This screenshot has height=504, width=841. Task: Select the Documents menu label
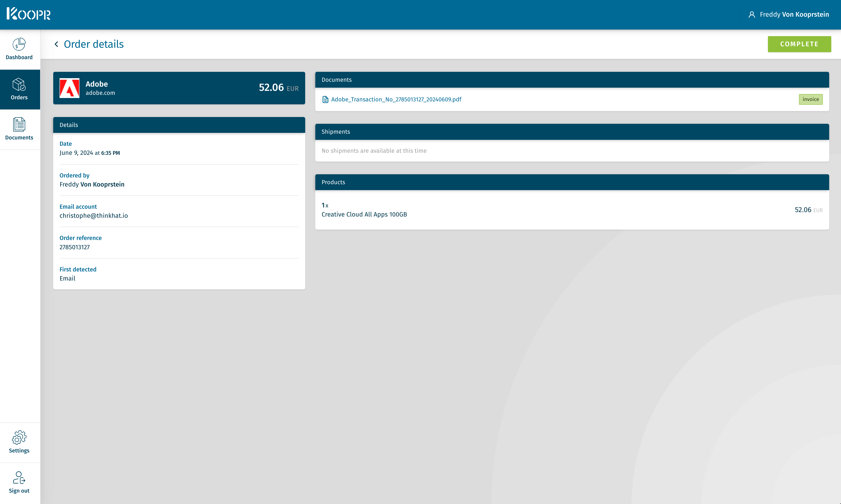pyautogui.click(x=19, y=138)
